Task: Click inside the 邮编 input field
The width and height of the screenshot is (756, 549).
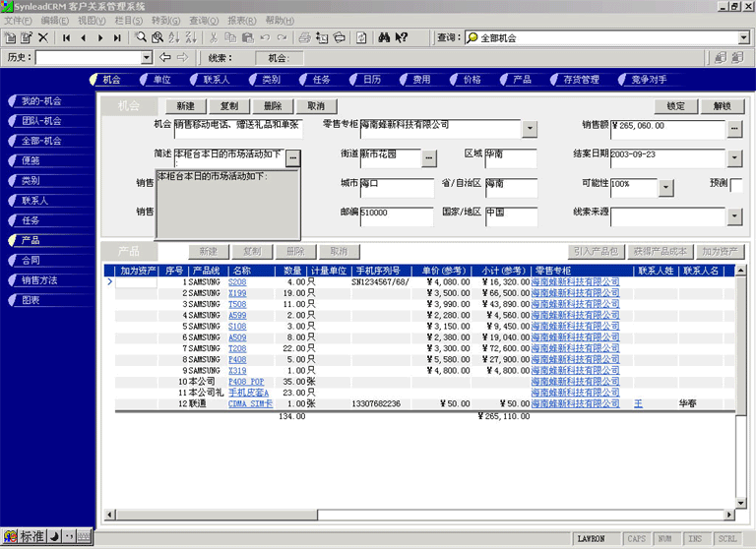Action: click(x=396, y=213)
